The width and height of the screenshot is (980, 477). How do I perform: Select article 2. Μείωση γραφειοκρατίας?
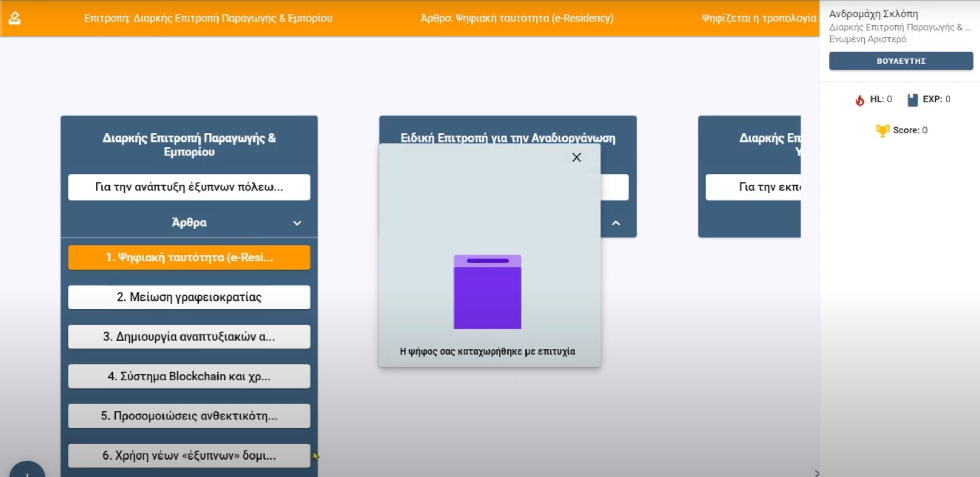pyautogui.click(x=189, y=297)
